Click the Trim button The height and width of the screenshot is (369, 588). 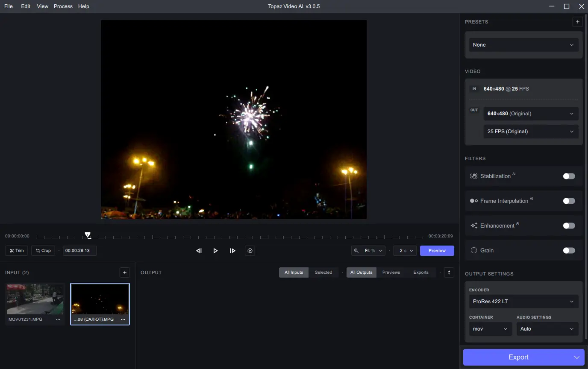17,251
